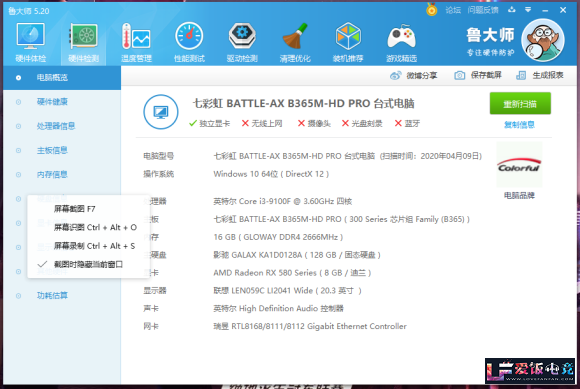Click the 无线上网 status indicator
Screen dimensions: 580x389
(x=262, y=124)
